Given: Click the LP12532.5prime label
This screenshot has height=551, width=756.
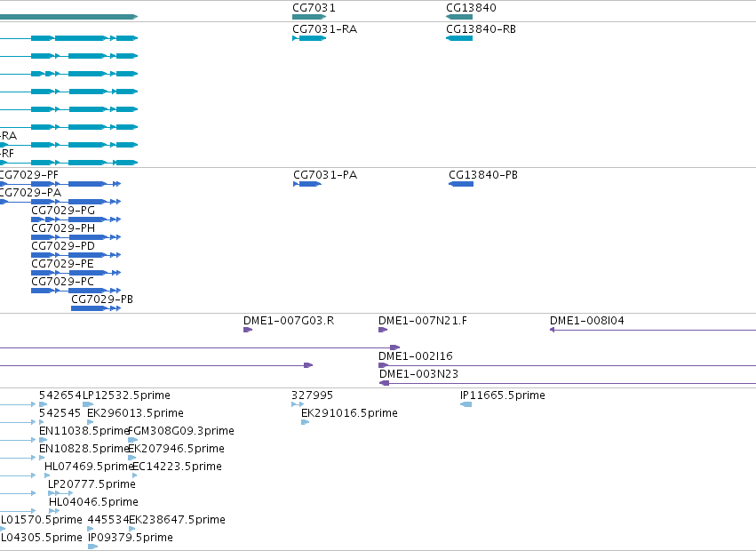Looking at the screenshot, I should click(x=127, y=395).
